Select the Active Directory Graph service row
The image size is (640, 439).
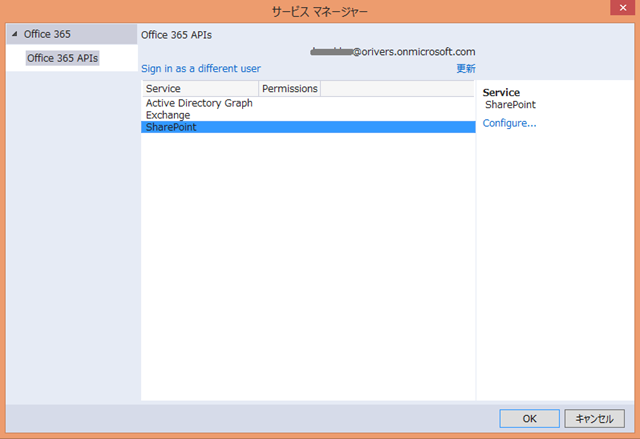[199, 103]
